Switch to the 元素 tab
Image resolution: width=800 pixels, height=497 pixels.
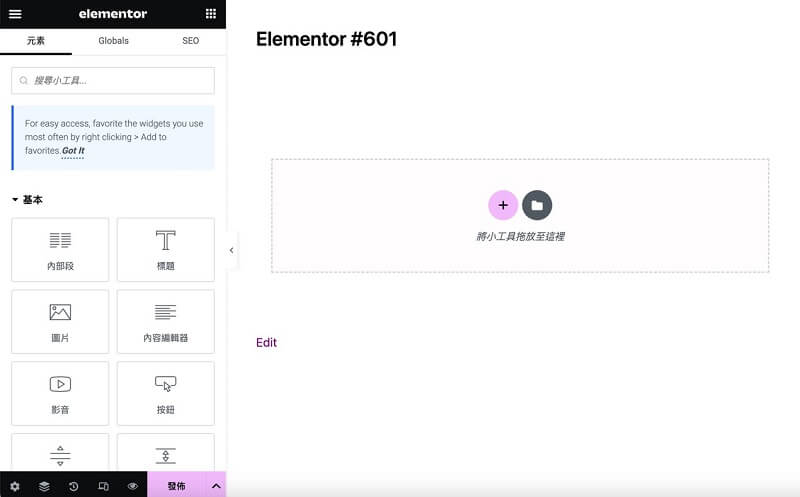(36, 41)
